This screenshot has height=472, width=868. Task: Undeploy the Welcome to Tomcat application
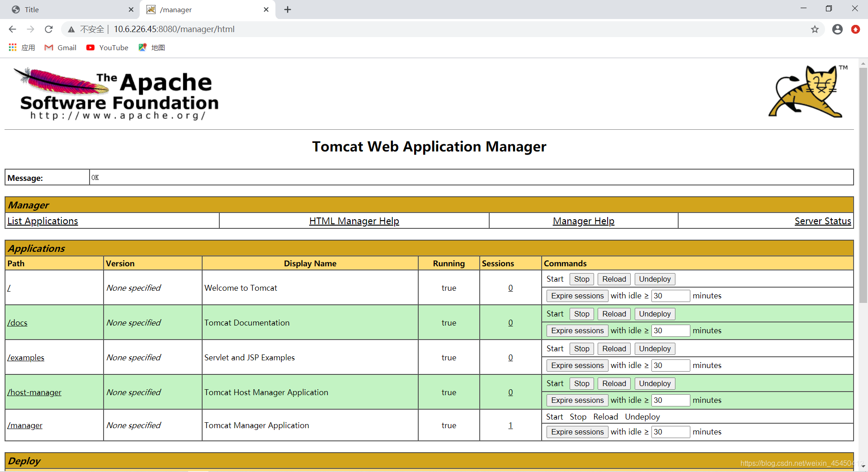[655, 279]
